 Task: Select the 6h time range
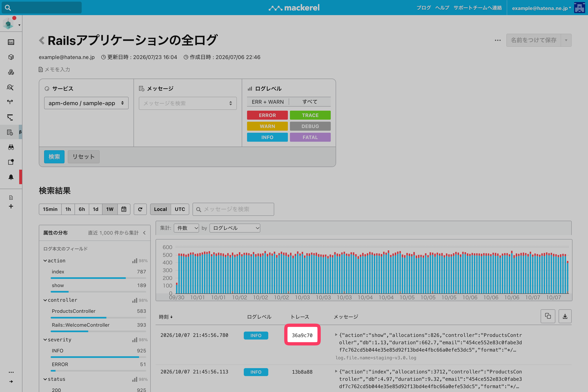82,209
